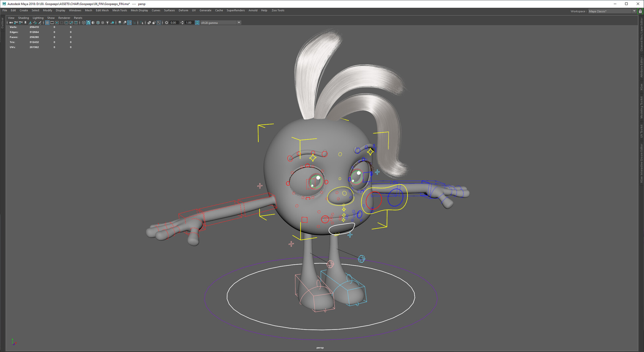Open the Workspace Maya Classic dropdown
This screenshot has width=644, height=352.
612,11
